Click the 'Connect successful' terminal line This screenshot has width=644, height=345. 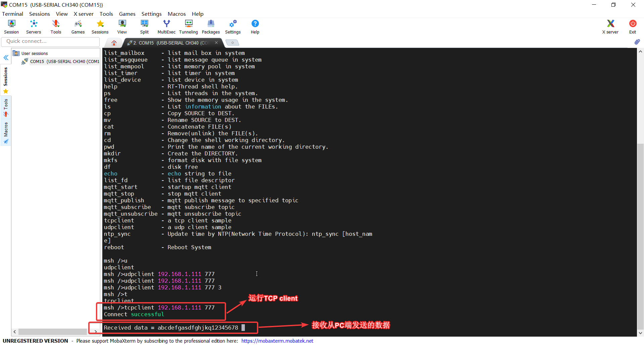coord(134,314)
